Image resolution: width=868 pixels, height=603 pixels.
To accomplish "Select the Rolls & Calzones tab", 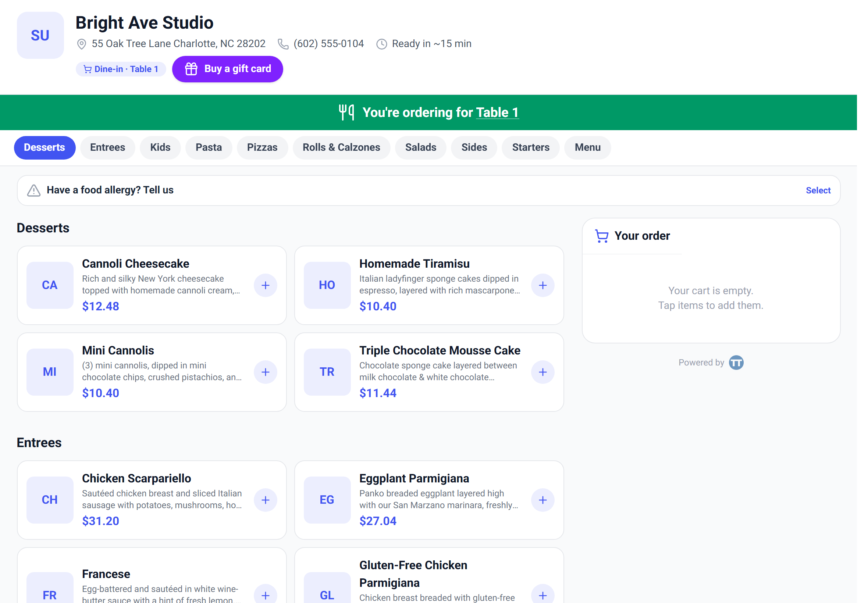I will pyautogui.click(x=342, y=148).
